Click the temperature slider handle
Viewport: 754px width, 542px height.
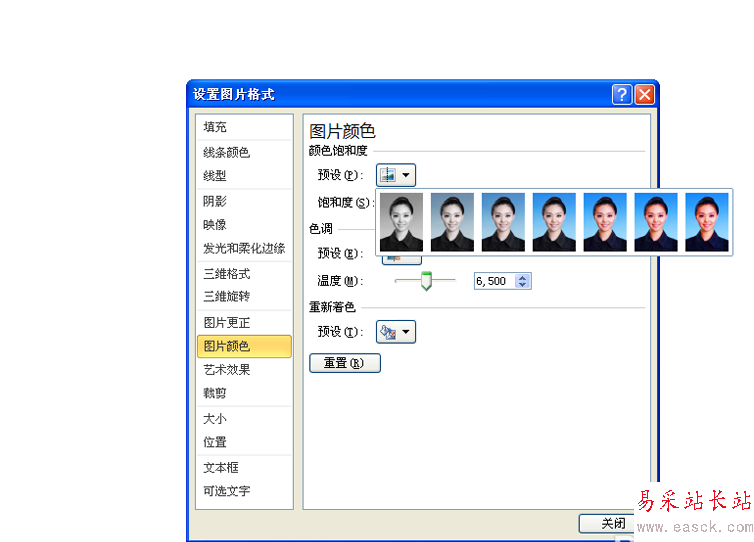coord(426,281)
